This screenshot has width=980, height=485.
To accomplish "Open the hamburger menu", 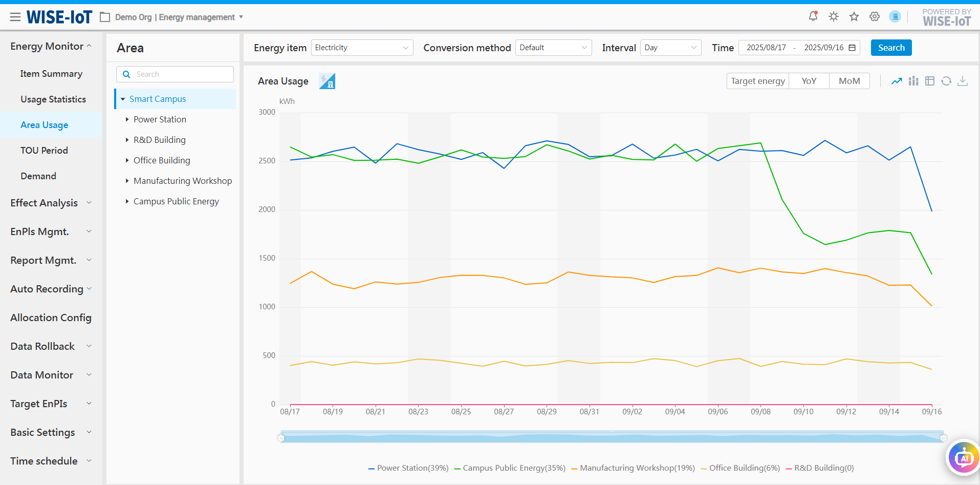I will pos(15,17).
